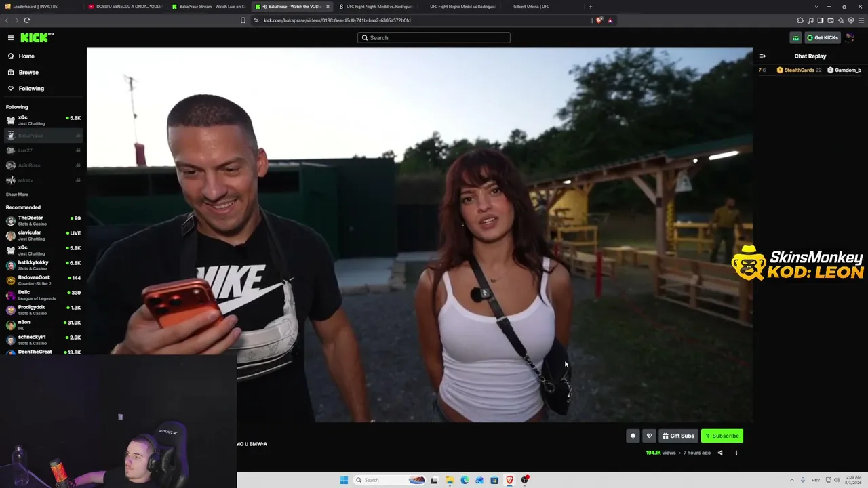Click Delic's avatar in Recommended
Viewport: 868px width, 488px height.
[x=11, y=296]
